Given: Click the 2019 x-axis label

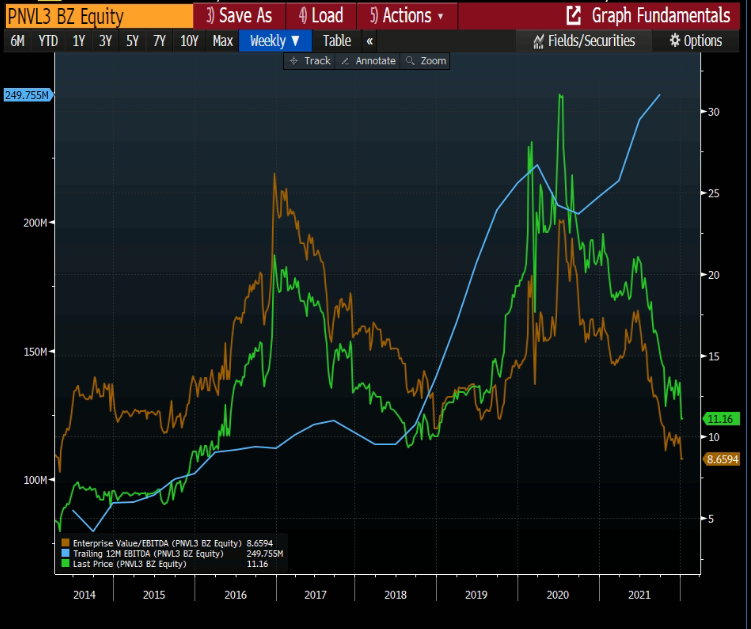Looking at the screenshot, I should pos(477,595).
